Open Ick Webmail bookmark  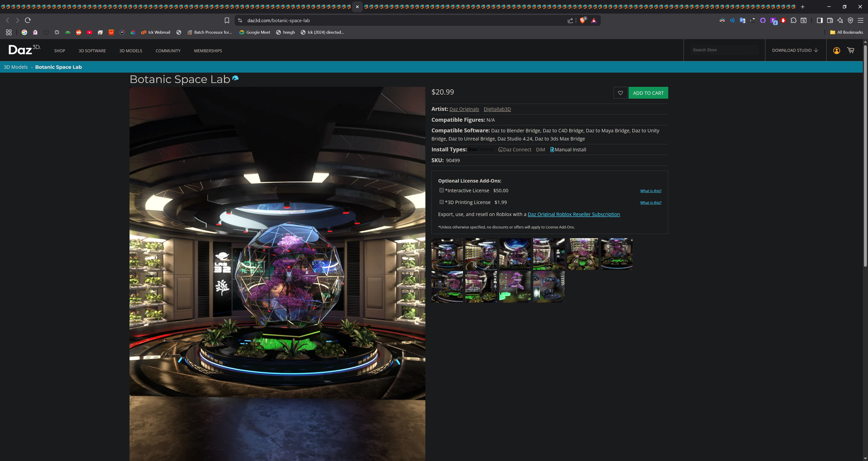[x=156, y=32]
